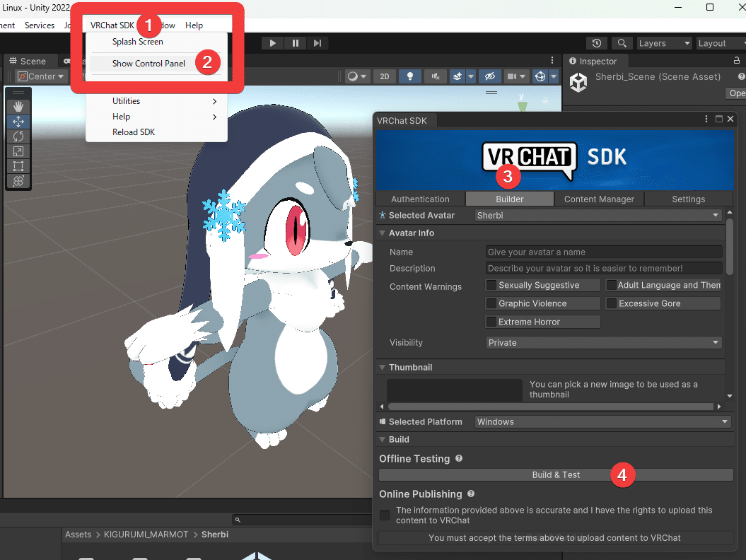Click the scene camera settings icon
Viewport: 746px width, 560px height.
click(x=511, y=76)
